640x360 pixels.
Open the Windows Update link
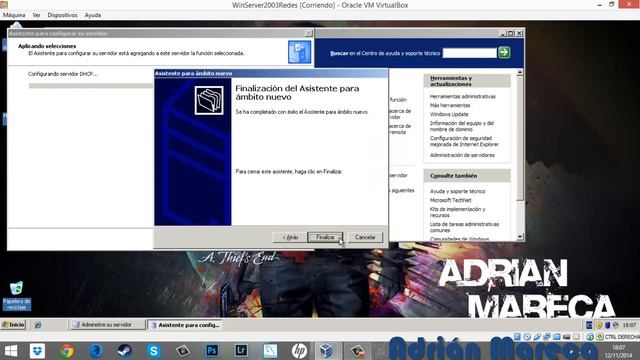pyautogui.click(x=449, y=114)
